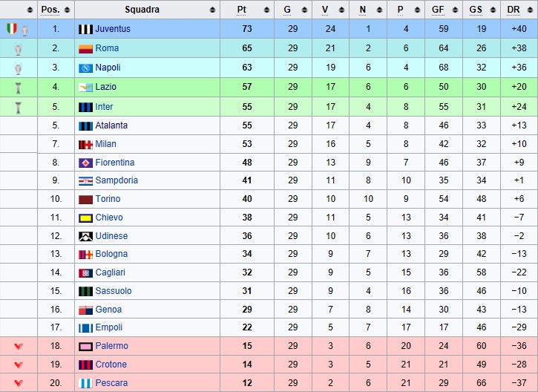Click the red relegation arrow beside Palermo
Screen dimensions: 538x392
[x=19, y=347]
